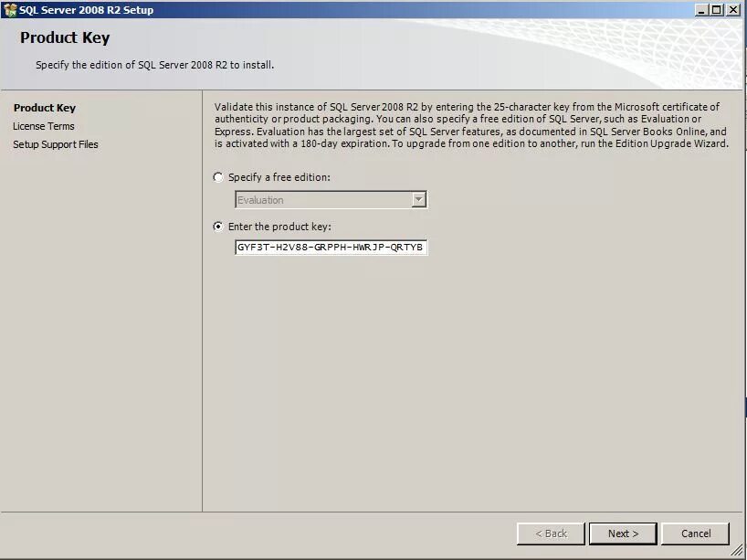
Task: Click the free edition dropdown arrow
Action: tap(419, 200)
